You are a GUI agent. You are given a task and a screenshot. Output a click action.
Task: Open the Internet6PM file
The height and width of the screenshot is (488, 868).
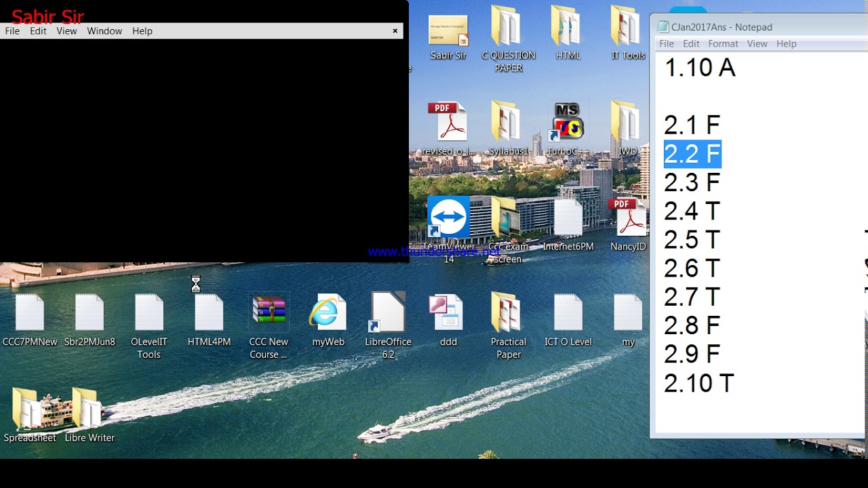point(568,225)
